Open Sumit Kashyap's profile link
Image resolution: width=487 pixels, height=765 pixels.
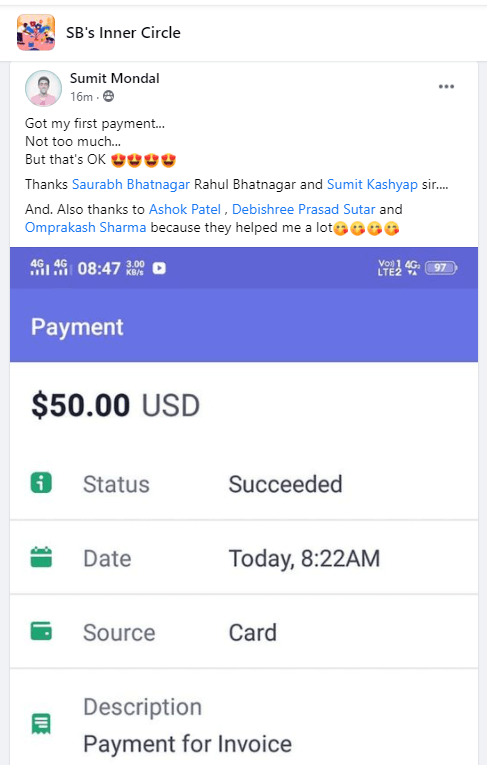coord(372,184)
